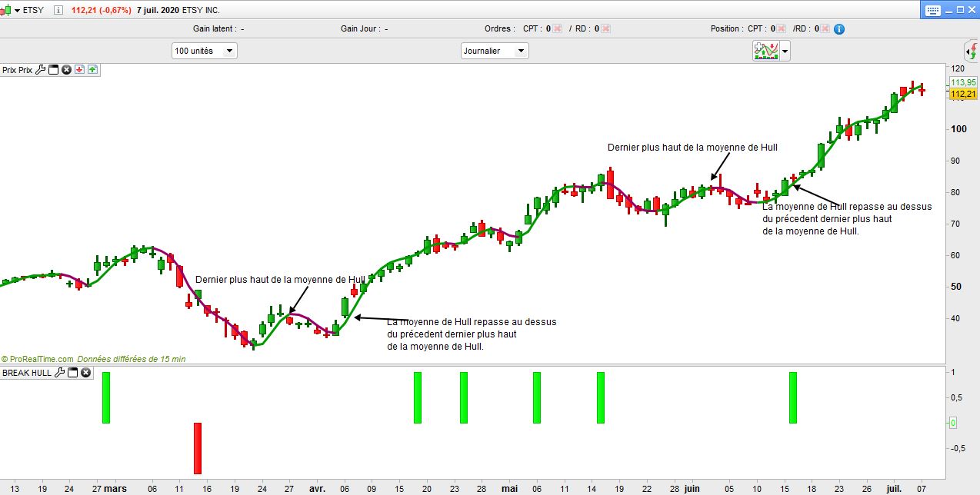Click the 7 juil. 2020 date text
The width and height of the screenshot is (980, 495).
pyautogui.click(x=157, y=10)
